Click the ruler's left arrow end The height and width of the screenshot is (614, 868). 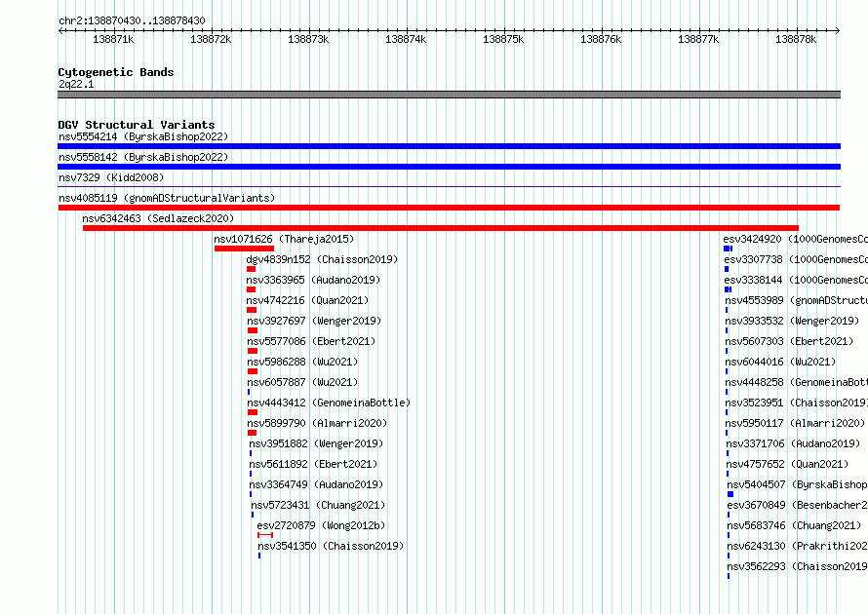coord(60,30)
